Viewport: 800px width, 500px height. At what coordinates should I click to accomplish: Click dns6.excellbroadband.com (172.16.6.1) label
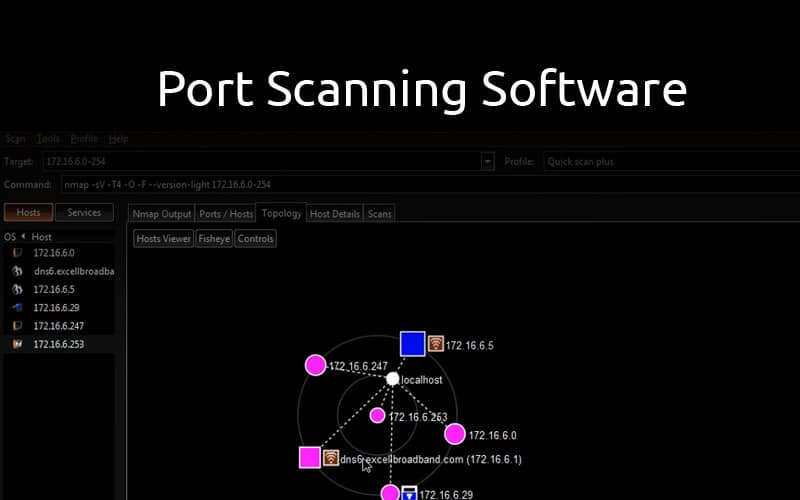[x=431, y=460]
